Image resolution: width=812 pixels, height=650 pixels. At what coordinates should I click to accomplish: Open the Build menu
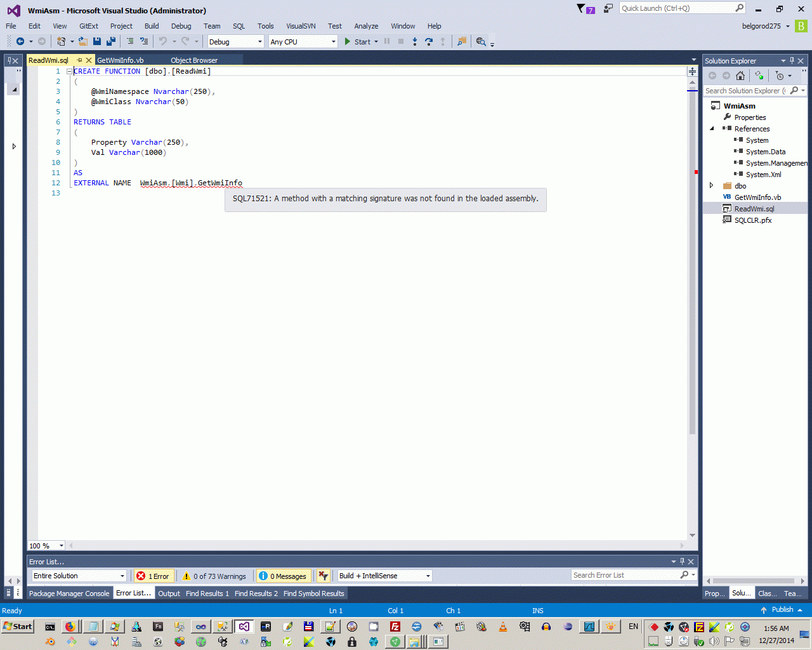click(152, 26)
